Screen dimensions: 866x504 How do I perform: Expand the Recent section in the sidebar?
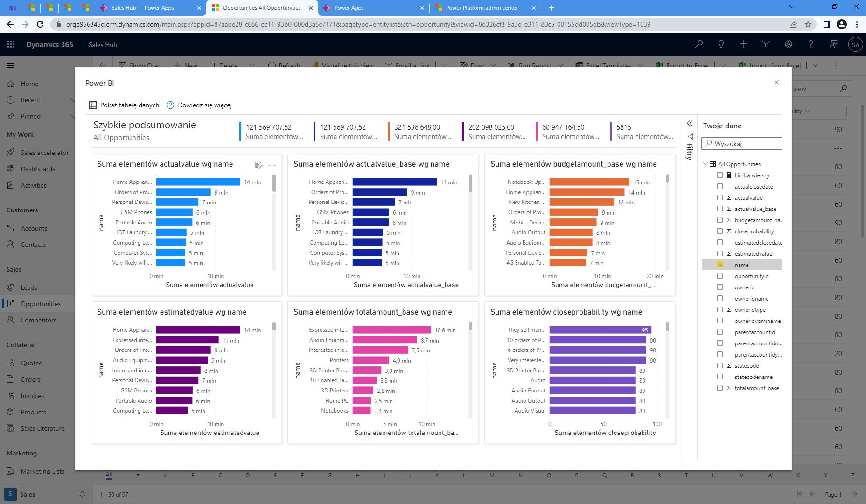click(x=73, y=99)
